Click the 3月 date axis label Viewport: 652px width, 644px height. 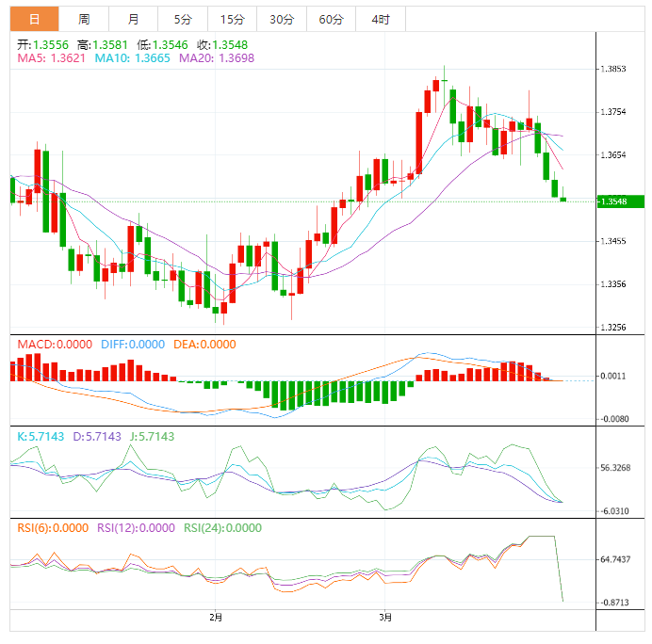coord(386,618)
